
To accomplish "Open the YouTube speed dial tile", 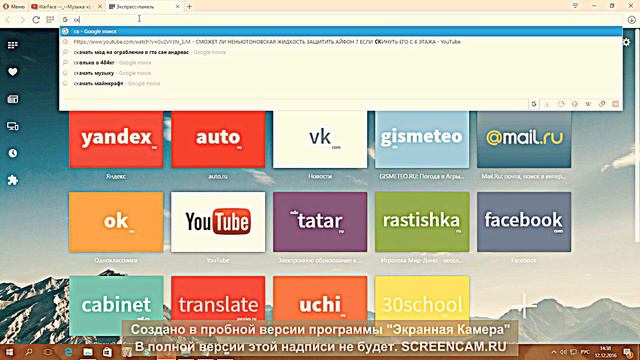I will point(218,222).
